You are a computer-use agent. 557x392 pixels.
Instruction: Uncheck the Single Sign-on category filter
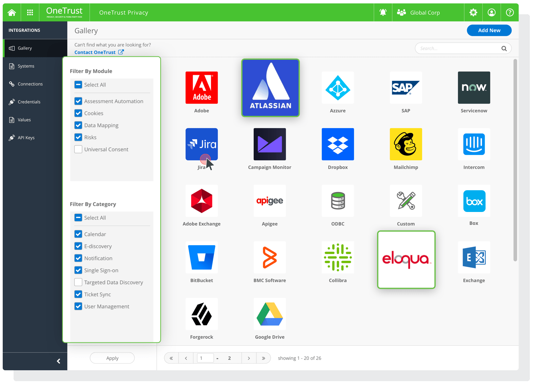[78, 270]
